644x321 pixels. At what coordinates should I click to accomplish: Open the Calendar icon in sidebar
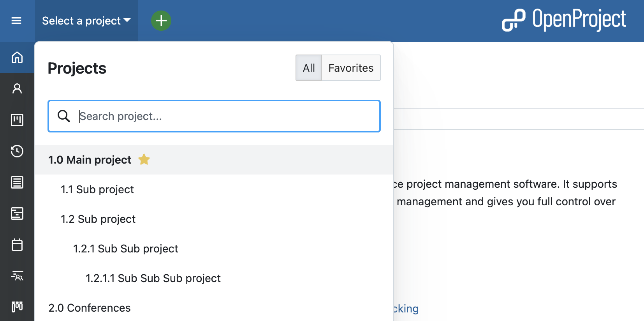click(x=17, y=245)
